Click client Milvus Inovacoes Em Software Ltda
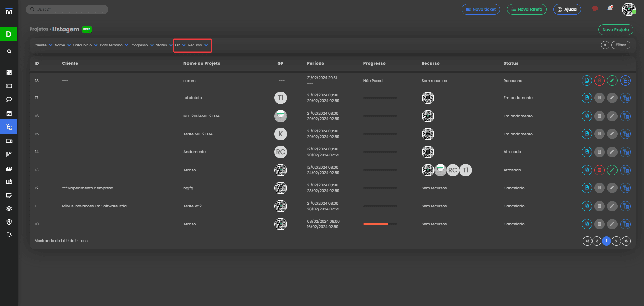The image size is (644, 306). click(94, 206)
